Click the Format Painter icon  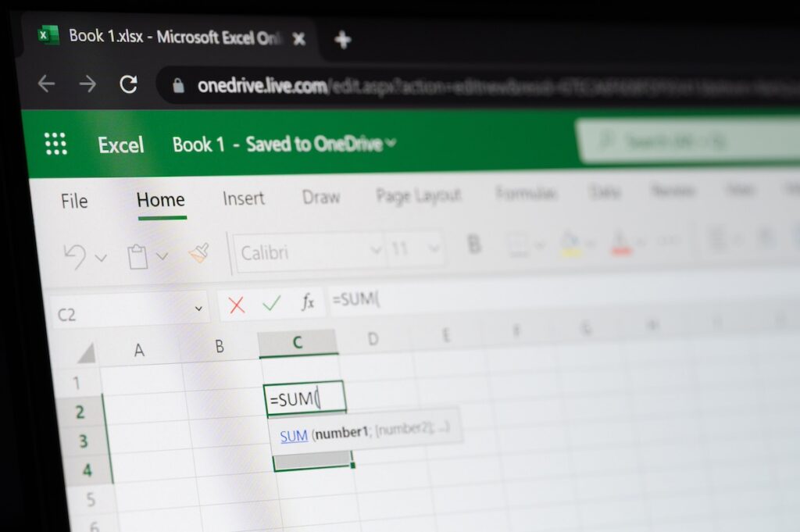point(198,252)
